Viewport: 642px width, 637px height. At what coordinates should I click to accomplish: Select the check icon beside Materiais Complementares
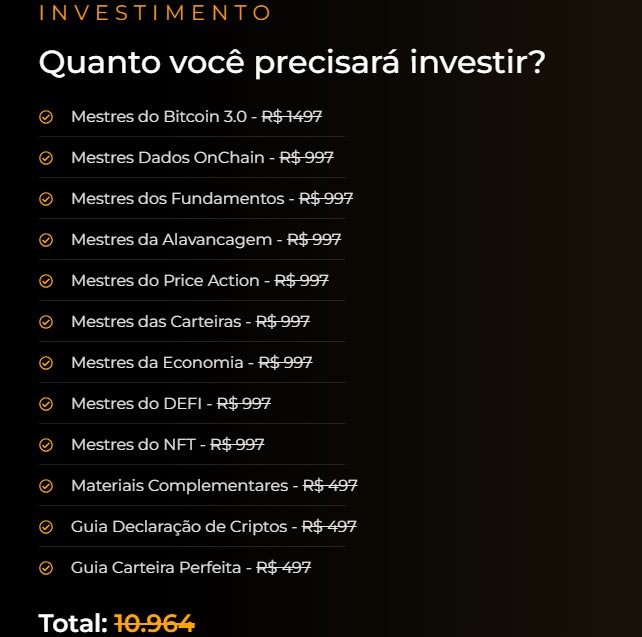(46, 486)
